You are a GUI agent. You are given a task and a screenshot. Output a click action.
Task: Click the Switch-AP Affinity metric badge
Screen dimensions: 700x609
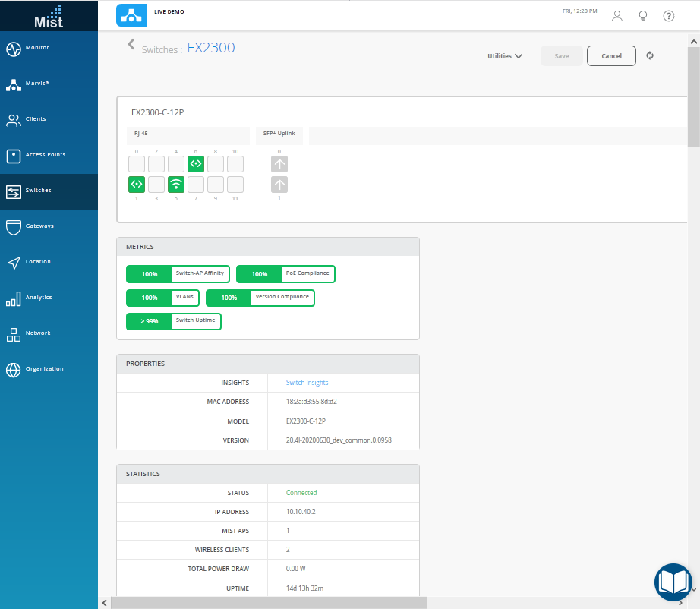point(178,274)
